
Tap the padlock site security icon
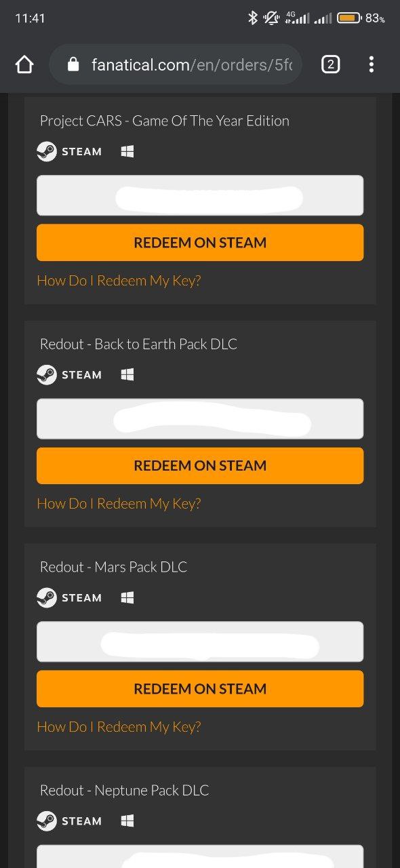point(74,64)
